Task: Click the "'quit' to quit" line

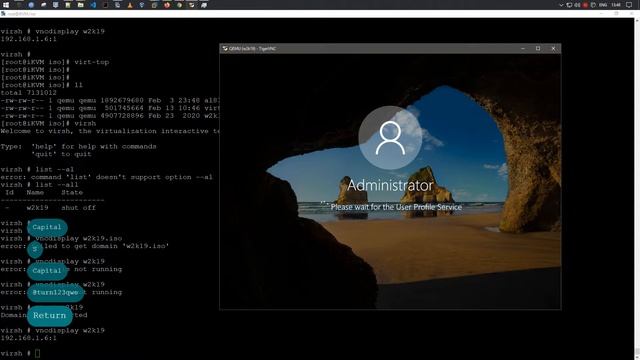Action: [61, 154]
